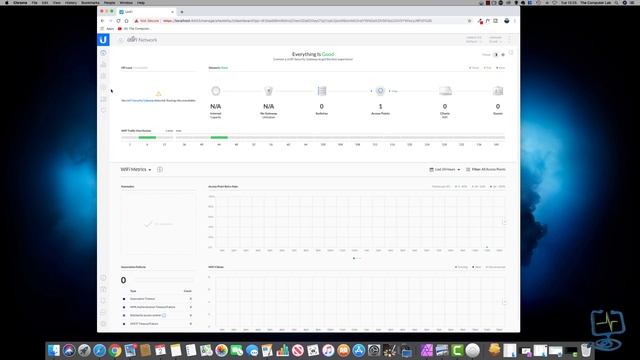The image size is (640, 360).
Task: Open the Map sidebar icon
Action: pyautogui.click(x=103, y=76)
